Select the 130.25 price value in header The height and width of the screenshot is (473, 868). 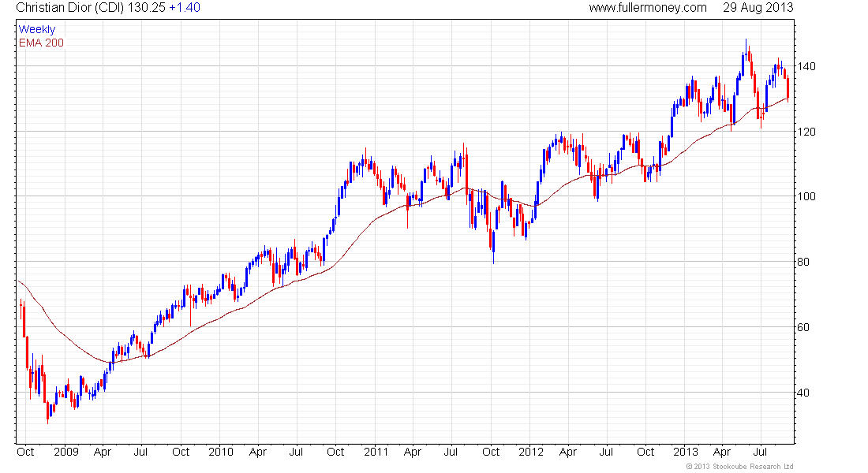point(146,8)
